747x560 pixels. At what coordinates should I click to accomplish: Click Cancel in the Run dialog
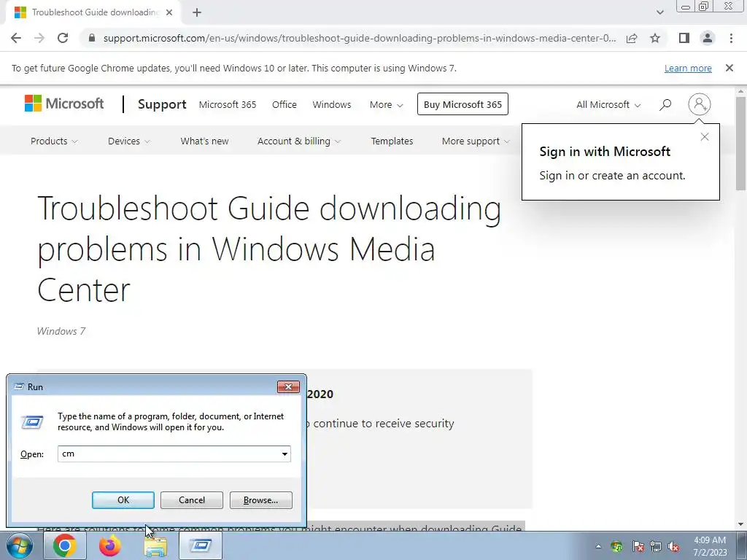(192, 500)
